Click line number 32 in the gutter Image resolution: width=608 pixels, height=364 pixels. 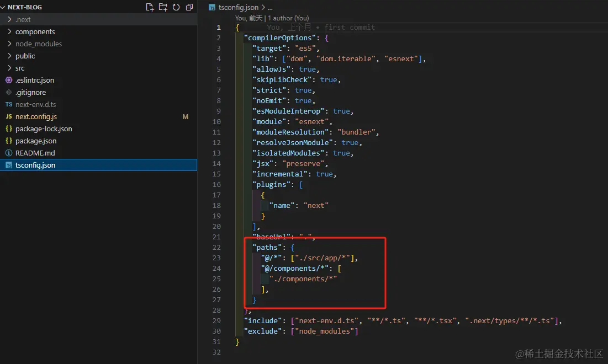click(216, 352)
